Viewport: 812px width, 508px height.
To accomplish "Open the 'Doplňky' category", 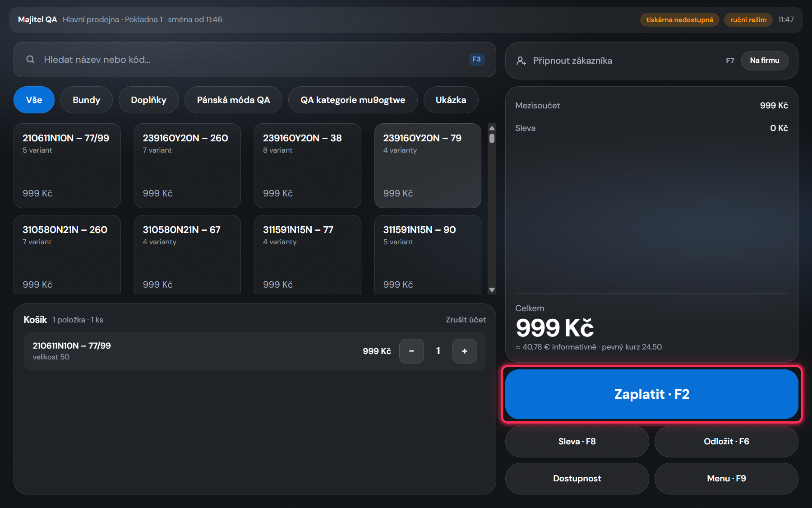I will 148,100.
